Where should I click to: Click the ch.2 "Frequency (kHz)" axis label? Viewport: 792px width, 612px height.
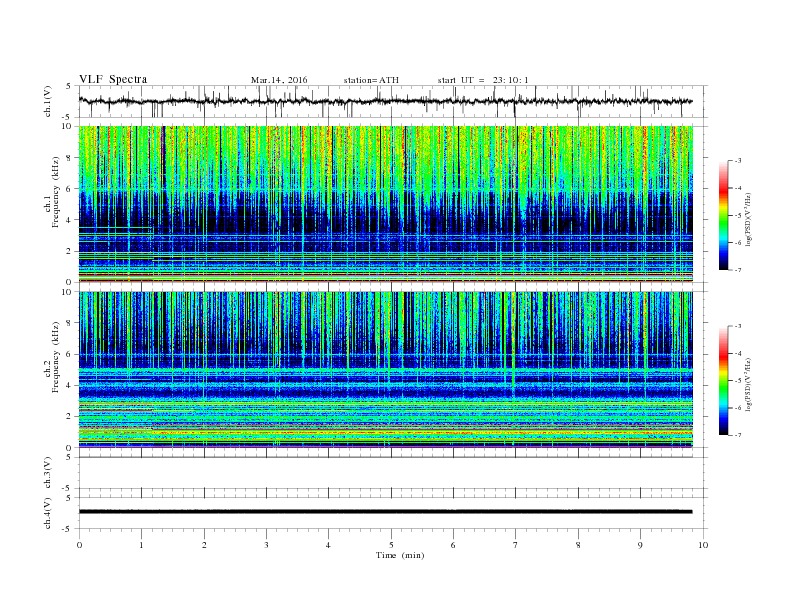[56, 357]
